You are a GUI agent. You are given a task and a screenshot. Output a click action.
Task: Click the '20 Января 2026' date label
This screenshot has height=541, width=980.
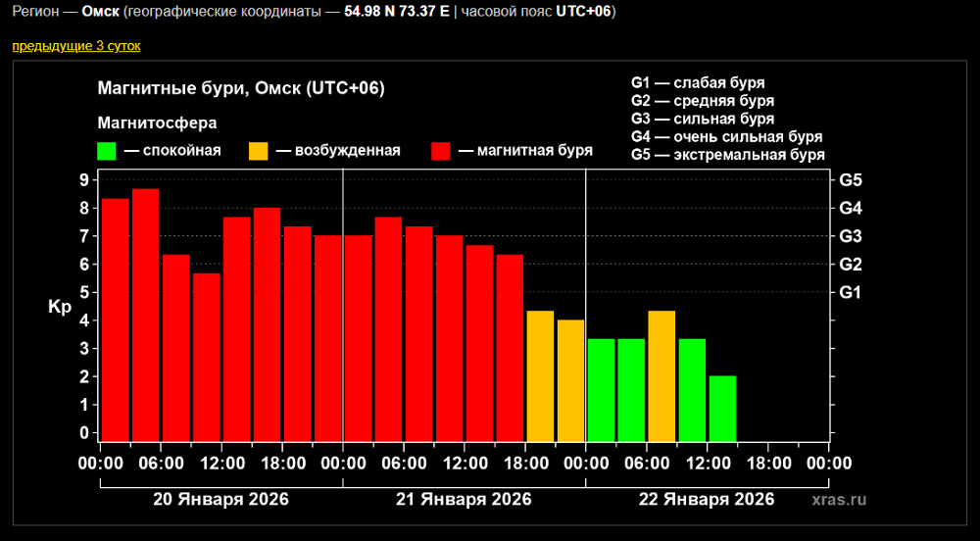pyautogui.click(x=220, y=499)
